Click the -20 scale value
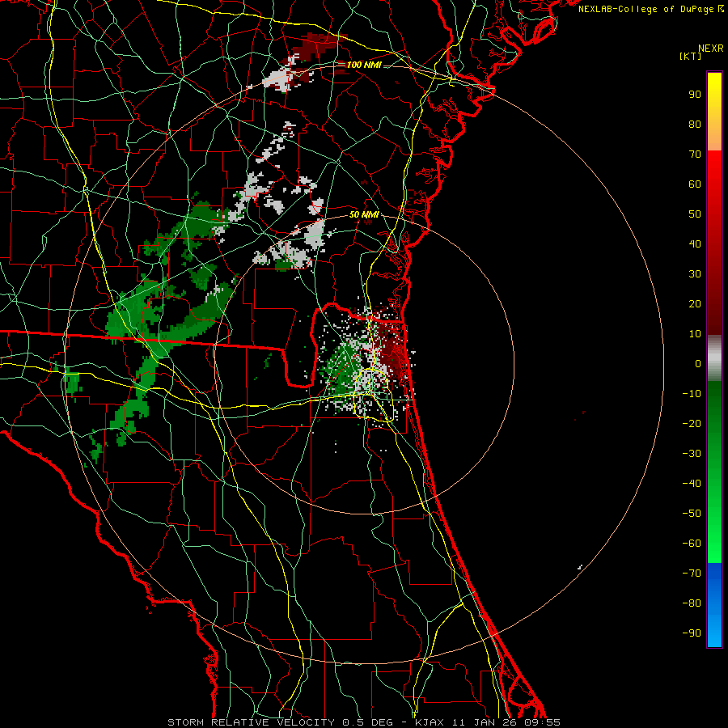The image size is (728, 728). pos(692,424)
